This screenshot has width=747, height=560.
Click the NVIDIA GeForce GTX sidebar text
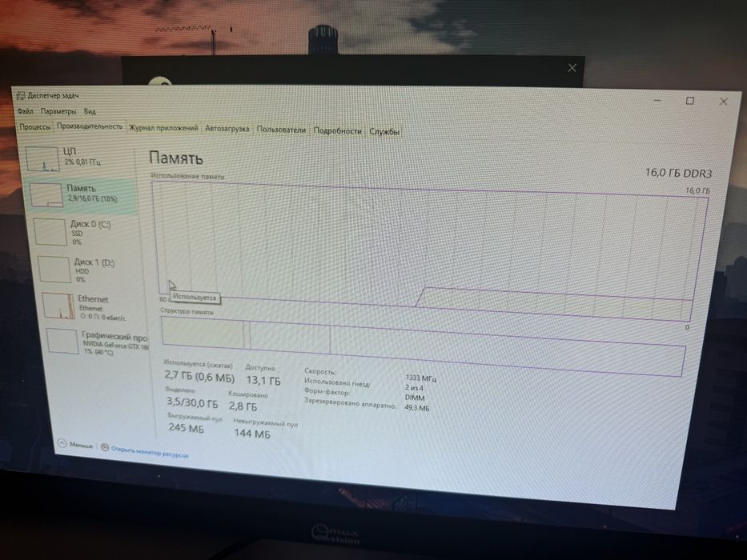click(x=116, y=346)
